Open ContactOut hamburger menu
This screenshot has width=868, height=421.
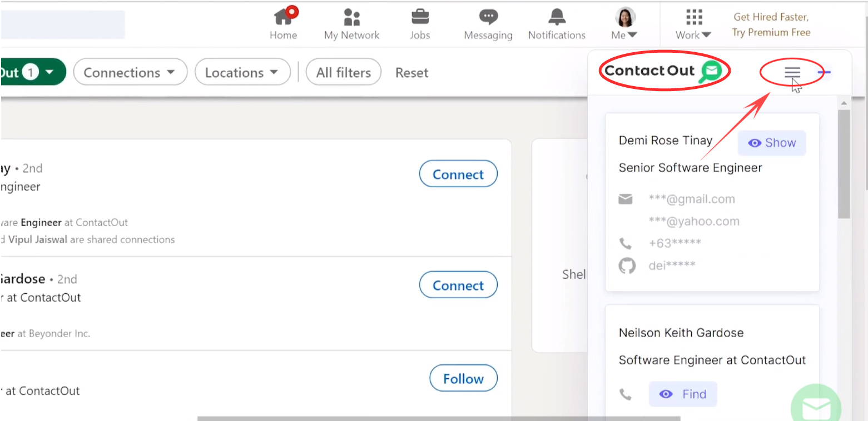pos(792,72)
